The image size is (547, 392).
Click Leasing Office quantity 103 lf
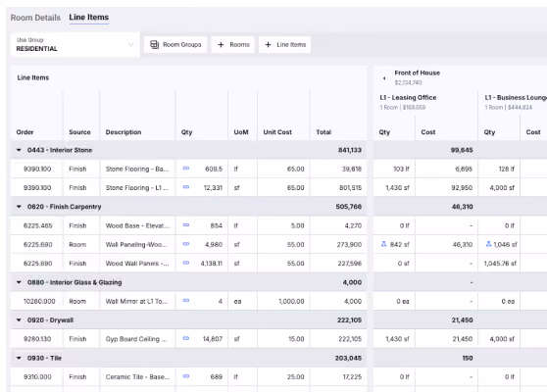coord(401,169)
